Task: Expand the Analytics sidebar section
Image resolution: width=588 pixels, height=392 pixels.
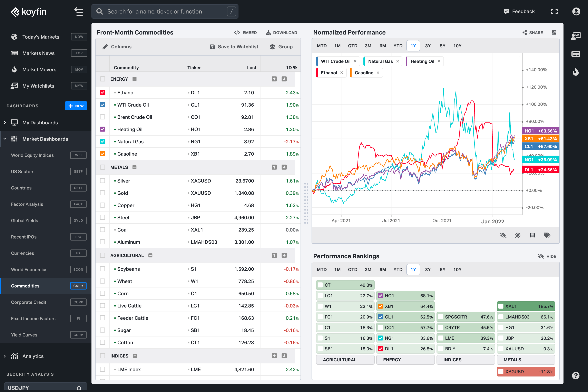Action: [x=5, y=356]
